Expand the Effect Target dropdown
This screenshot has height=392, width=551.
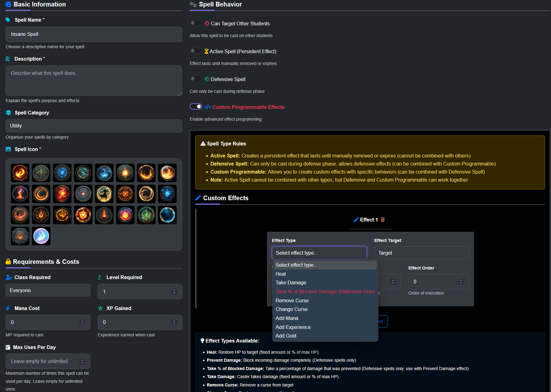point(421,253)
